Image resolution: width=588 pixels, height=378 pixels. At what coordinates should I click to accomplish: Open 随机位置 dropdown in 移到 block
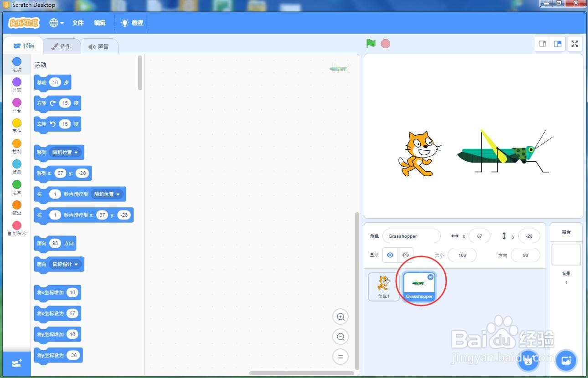pos(65,152)
